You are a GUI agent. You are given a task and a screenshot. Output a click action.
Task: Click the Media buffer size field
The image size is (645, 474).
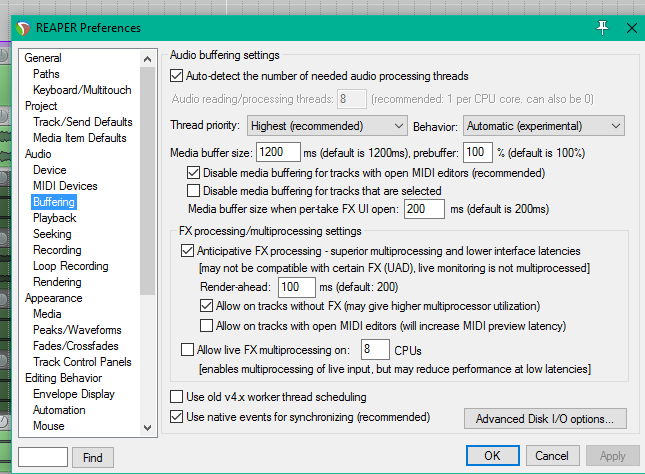(x=278, y=152)
